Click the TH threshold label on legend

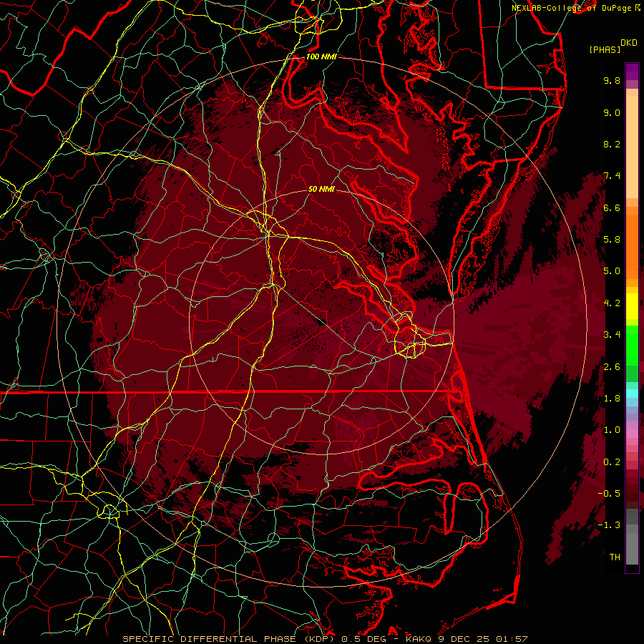tap(615, 557)
